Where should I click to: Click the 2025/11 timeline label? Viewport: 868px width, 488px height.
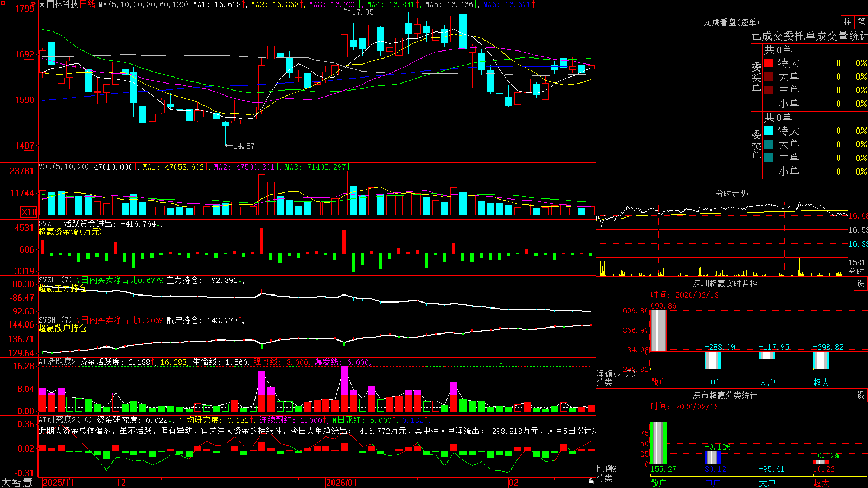pyautogui.click(x=58, y=483)
